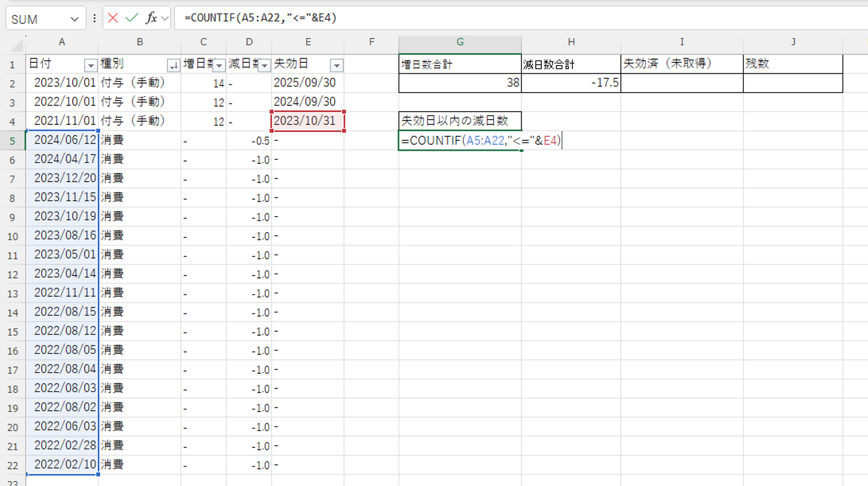Select column D header
The width and height of the screenshot is (868, 486).
pos(250,42)
